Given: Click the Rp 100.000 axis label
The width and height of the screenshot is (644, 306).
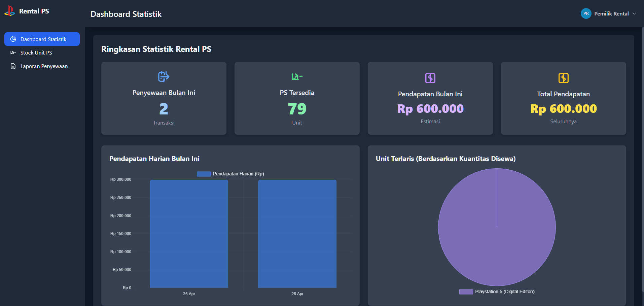Looking at the screenshot, I should pyautogui.click(x=121, y=252).
